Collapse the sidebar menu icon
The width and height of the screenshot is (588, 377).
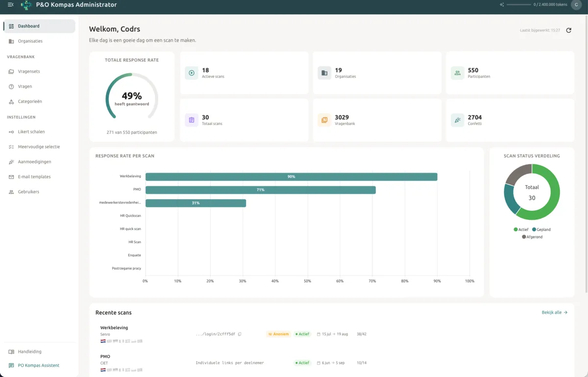tap(10, 5)
